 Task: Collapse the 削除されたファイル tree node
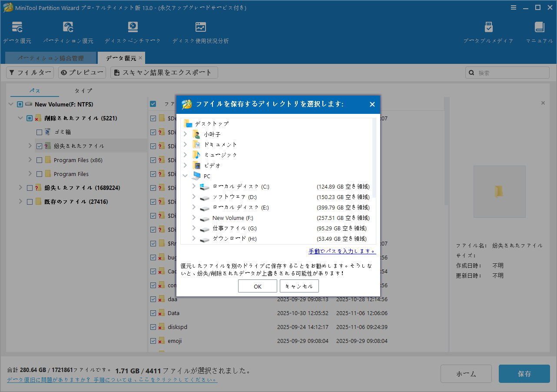point(20,118)
